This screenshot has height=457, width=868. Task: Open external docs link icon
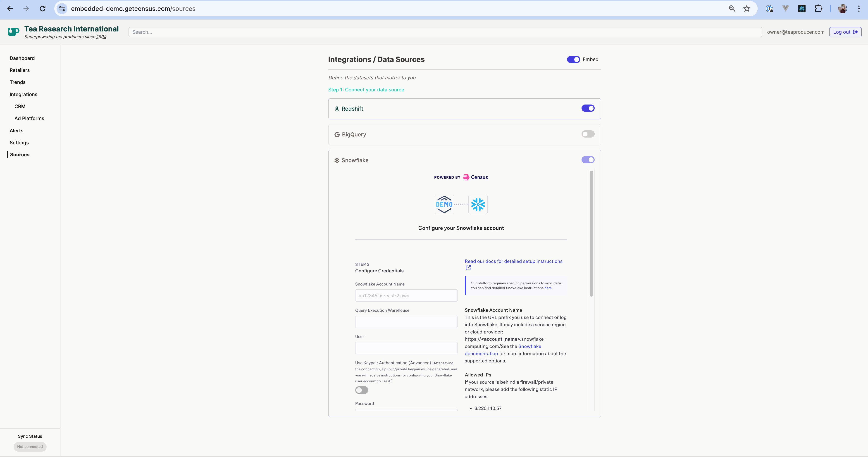[468, 268]
